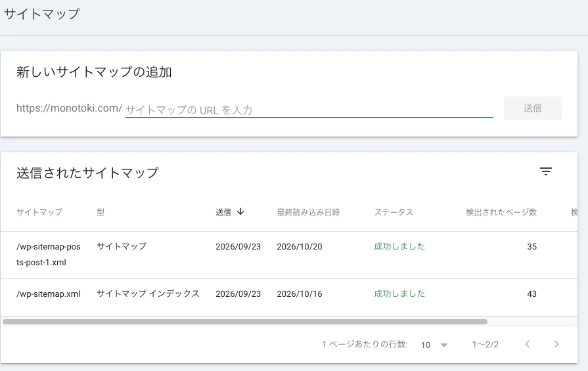
Task: Go to the next page chevron
Action: pos(556,344)
